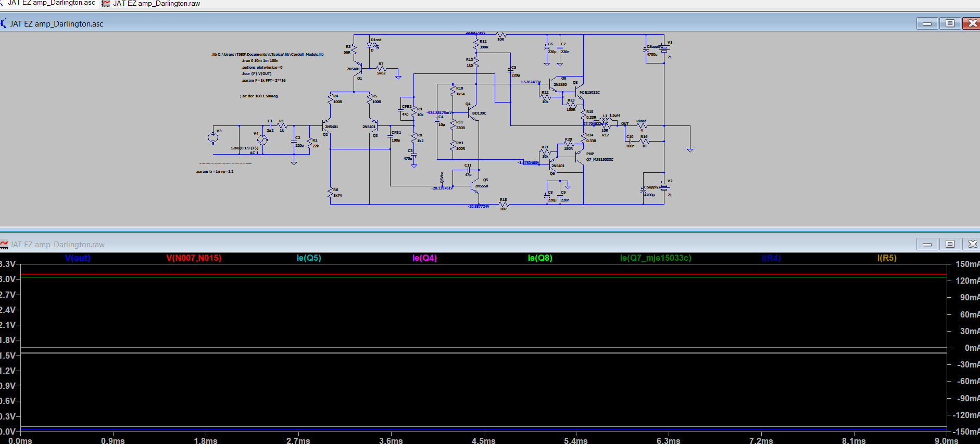Click the ;.ac dec 100 1 50meg comment
The image size is (980, 444).
(x=259, y=96)
